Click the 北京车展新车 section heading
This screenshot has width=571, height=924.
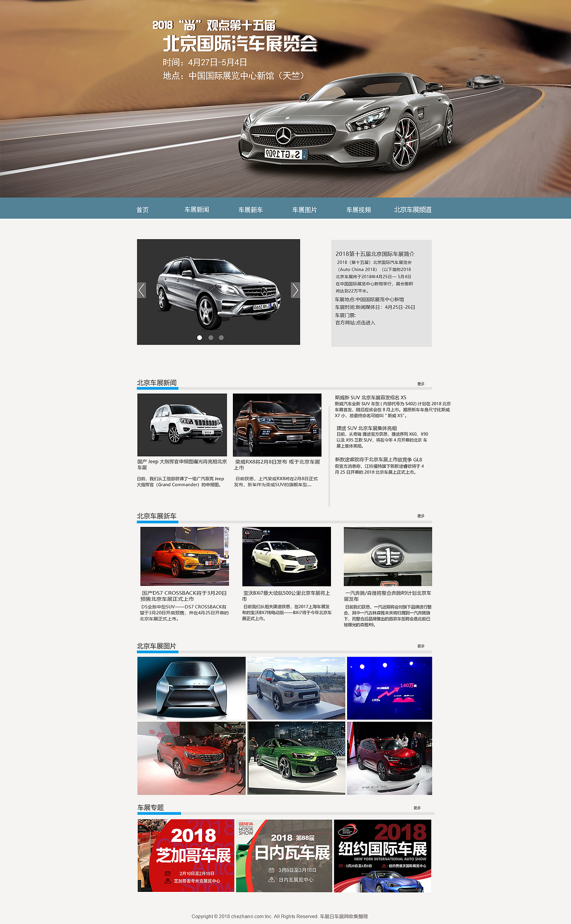click(157, 516)
